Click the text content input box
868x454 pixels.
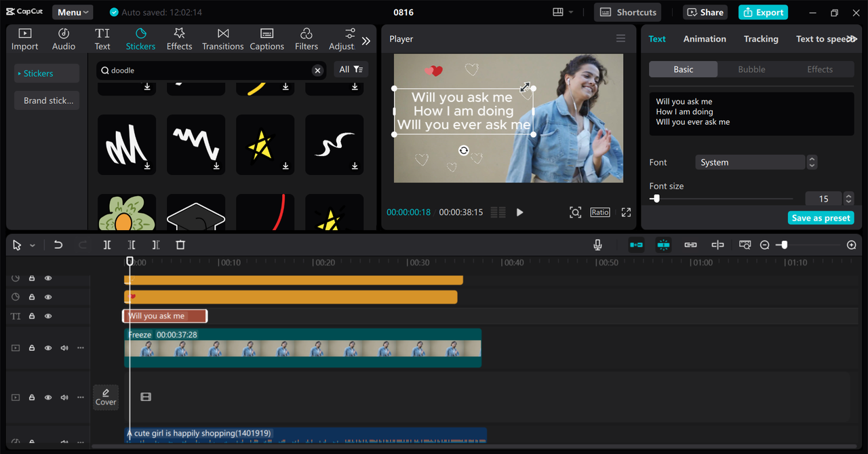point(751,114)
